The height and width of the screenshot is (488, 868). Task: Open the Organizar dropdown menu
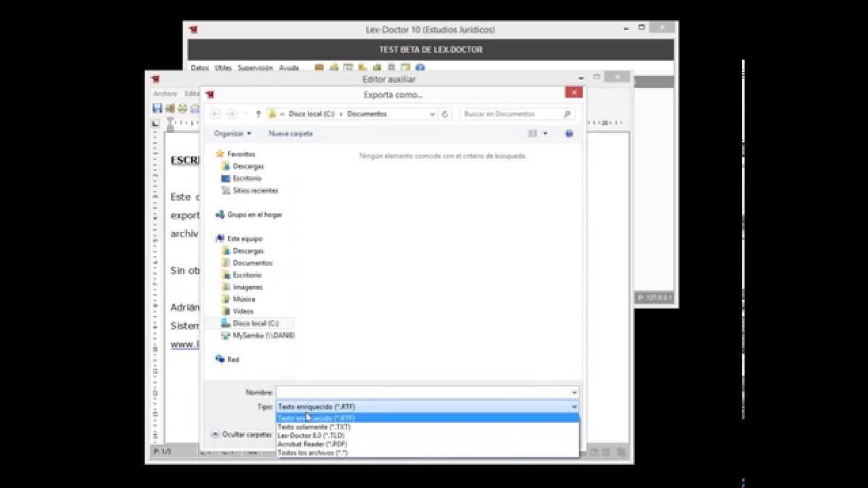click(233, 134)
